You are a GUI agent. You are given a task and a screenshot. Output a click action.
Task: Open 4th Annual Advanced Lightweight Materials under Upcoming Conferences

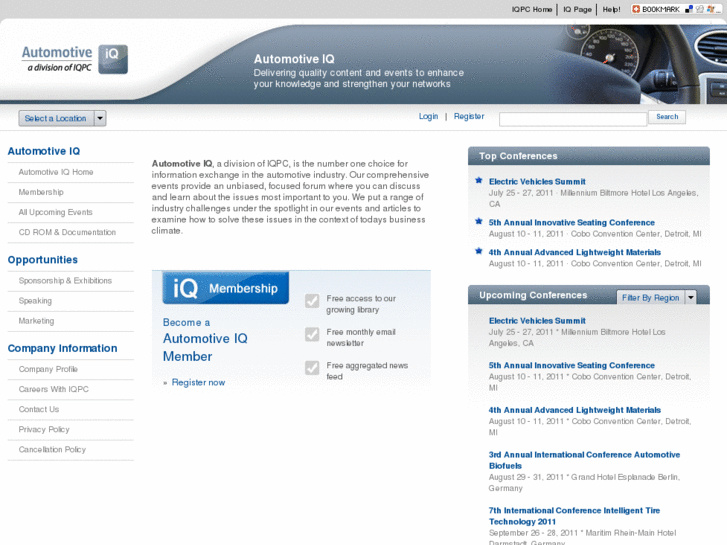point(575,410)
